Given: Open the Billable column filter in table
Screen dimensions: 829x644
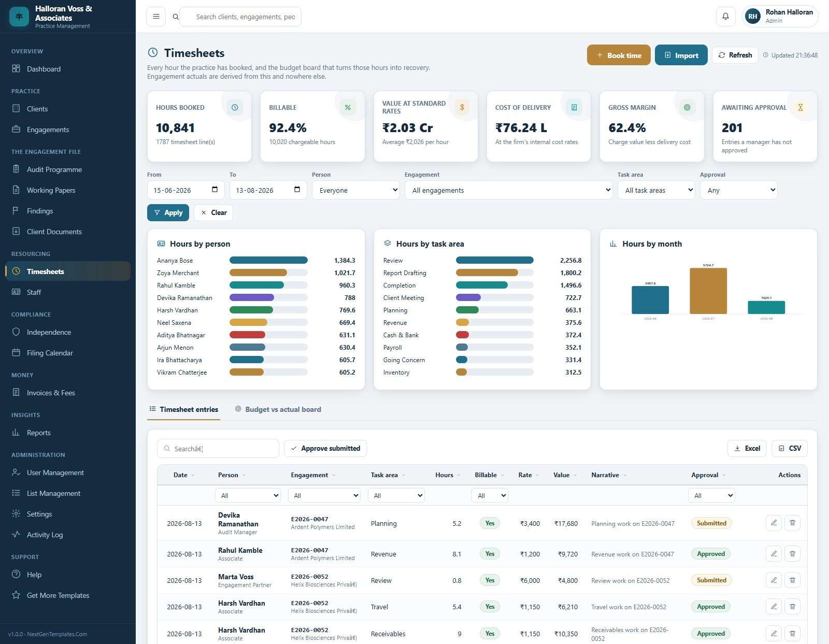Looking at the screenshot, I should 490,495.
